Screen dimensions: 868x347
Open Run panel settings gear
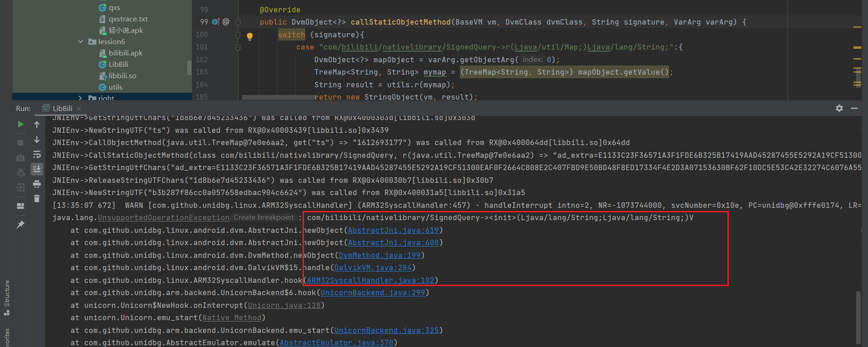coord(839,108)
